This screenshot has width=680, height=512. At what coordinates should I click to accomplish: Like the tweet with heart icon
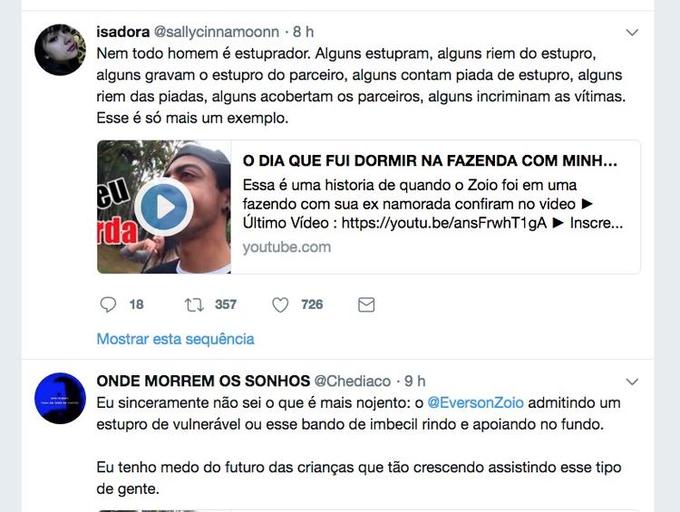click(x=280, y=305)
